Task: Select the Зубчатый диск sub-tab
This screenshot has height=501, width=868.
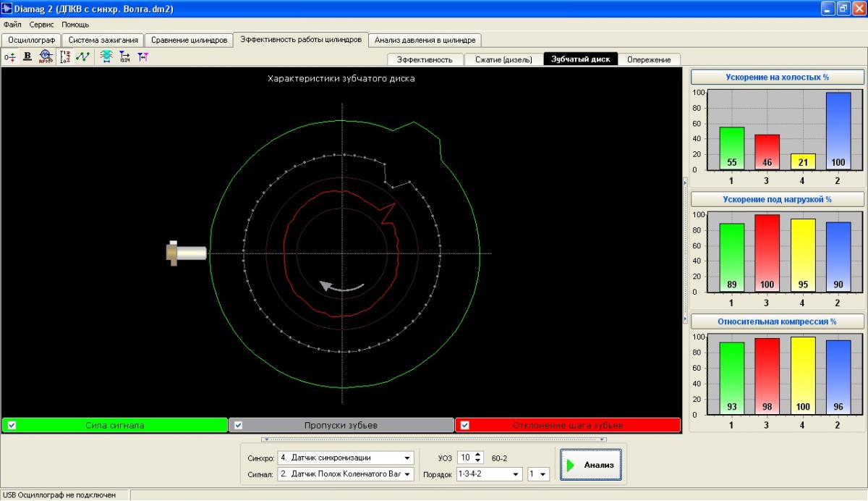Action: [x=581, y=59]
